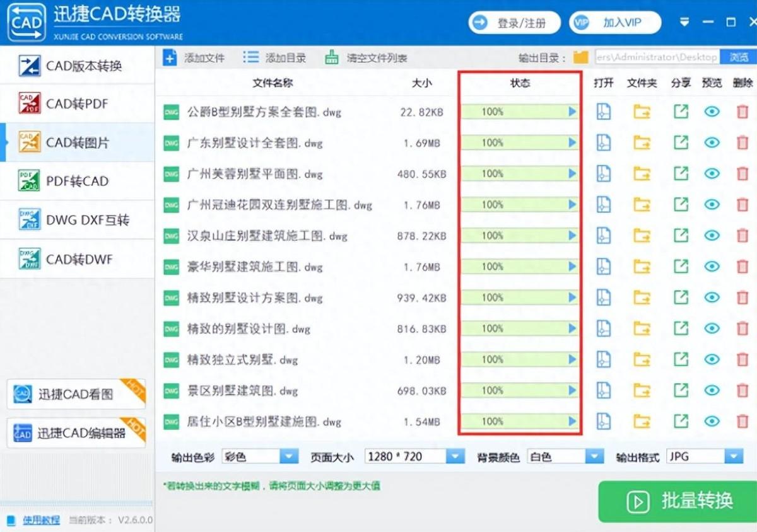The image size is (757, 532).
Task: Expand the 页面大小 1280*720 dropdown
Action: 414,456
